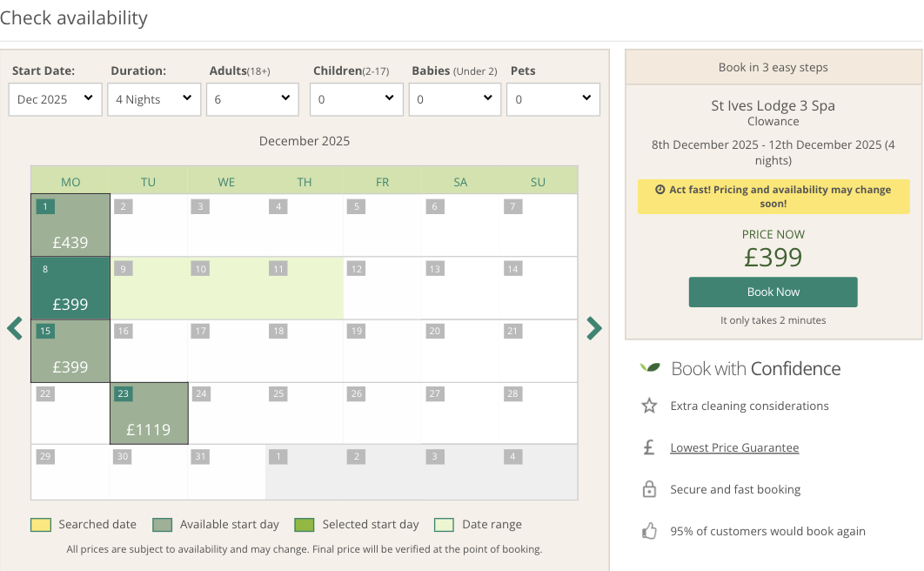
Task: Open the Adults dropdown showing 6
Action: [x=252, y=99]
